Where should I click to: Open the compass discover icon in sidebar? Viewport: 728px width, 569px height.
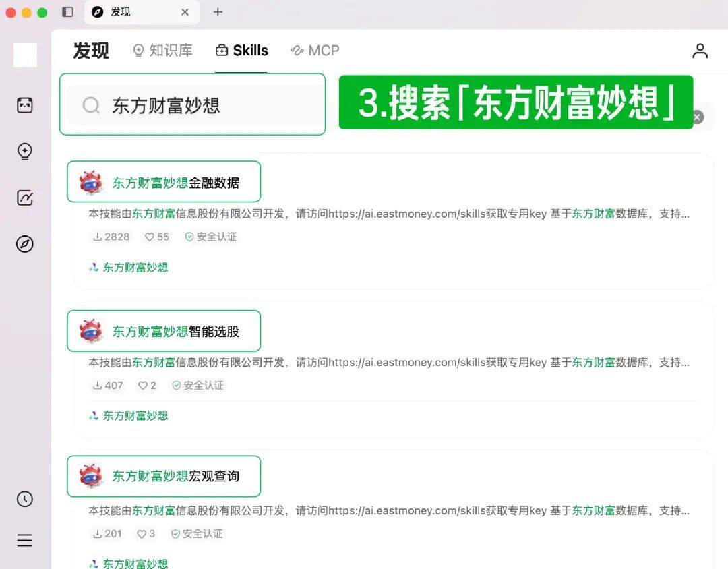[25, 244]
